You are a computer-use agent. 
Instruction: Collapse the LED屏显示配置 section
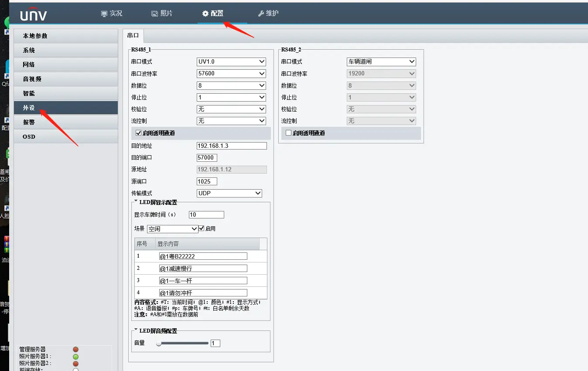click(136, 202)
